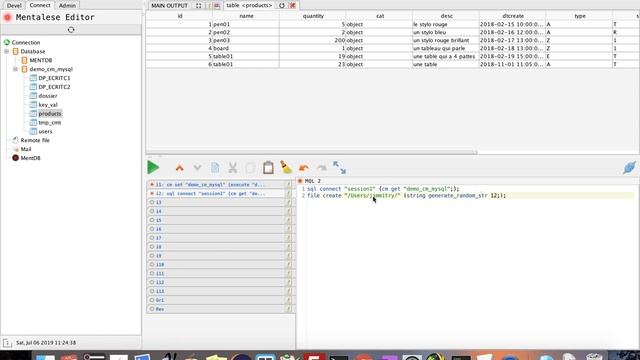Click the pencil edit icon on row l1
640x360 pixels.
pyautogui.click(x=289, y=185)
